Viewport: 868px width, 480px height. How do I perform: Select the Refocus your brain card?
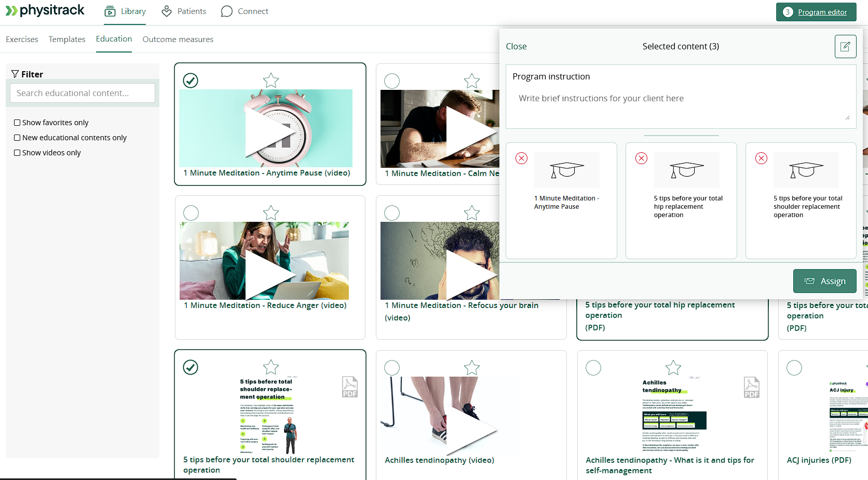pyautogui.click(x=392, y=213)
